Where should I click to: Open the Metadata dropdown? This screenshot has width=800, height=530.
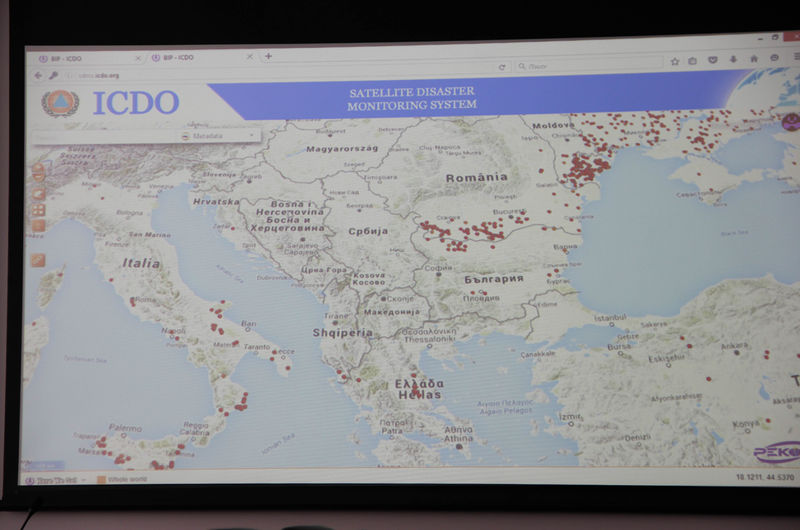tap(219, 136)
